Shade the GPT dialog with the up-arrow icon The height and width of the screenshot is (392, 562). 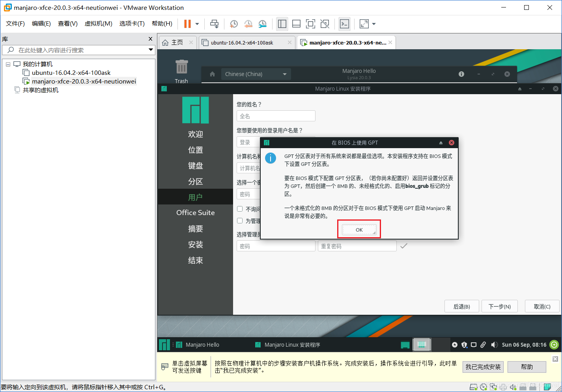click(x=441, y=143)
